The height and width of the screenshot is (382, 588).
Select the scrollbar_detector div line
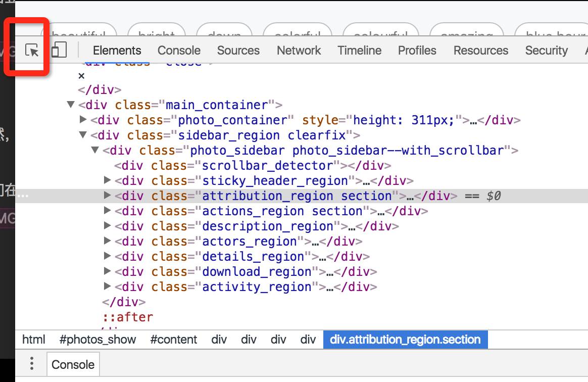pyautogui.click(x=253, y=166)
